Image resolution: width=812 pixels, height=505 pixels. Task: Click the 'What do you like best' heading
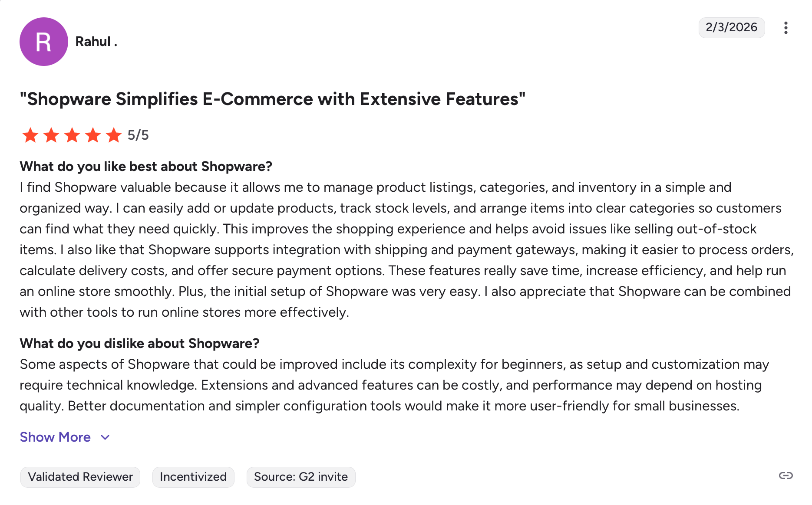click(146, 167)
